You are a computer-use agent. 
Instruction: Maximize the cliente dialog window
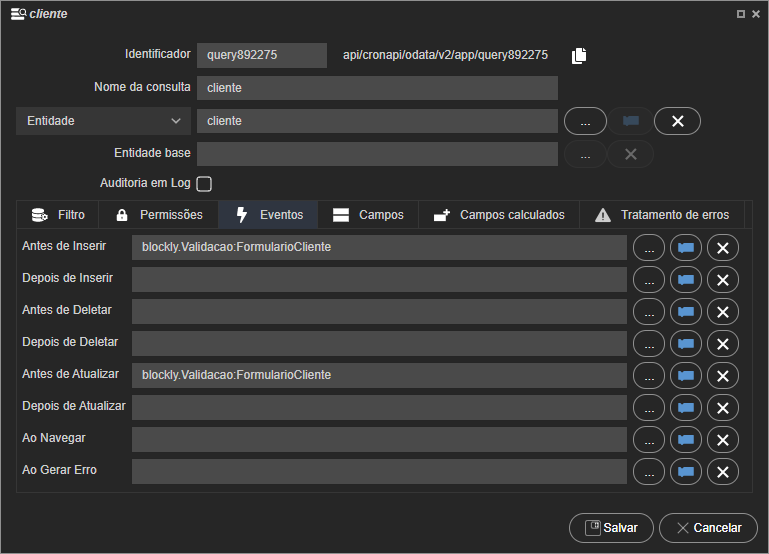[x=741, y=14]
